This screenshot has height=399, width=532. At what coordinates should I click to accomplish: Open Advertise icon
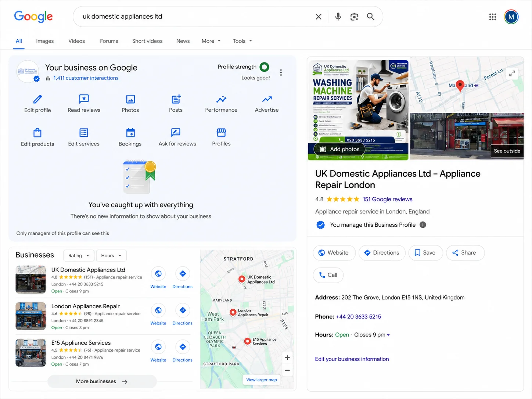267,99
